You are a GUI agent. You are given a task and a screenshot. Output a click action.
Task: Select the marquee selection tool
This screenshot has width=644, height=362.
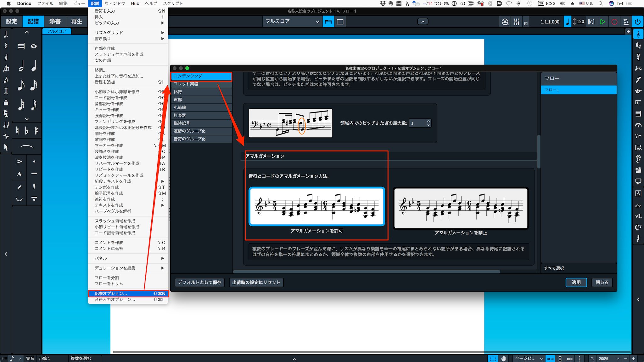[x=493, y=359]
